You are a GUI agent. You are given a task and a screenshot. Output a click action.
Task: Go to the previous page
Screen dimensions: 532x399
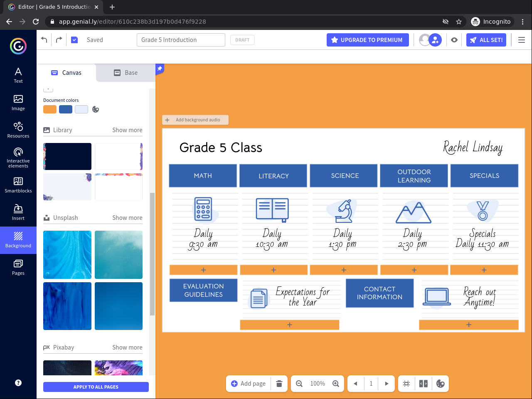(x=355, y=384)
